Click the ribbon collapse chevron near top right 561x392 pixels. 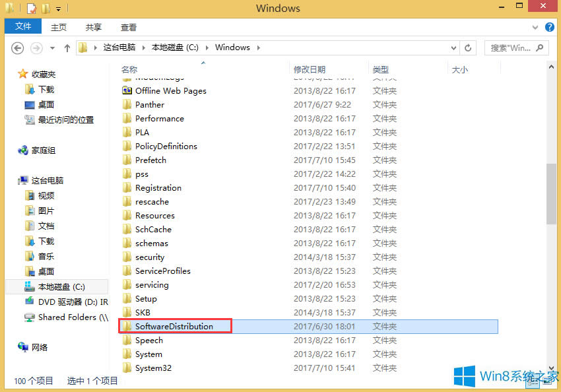(536, 27)
